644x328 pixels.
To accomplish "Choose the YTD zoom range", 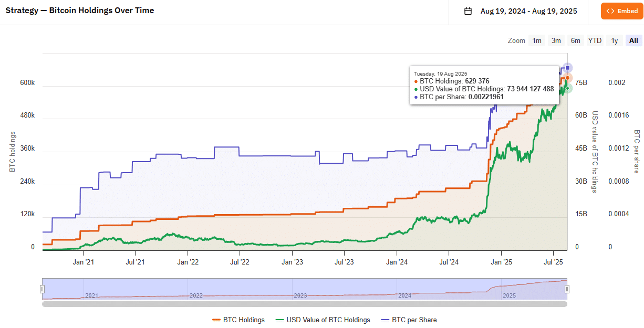I will pos(595,40).
